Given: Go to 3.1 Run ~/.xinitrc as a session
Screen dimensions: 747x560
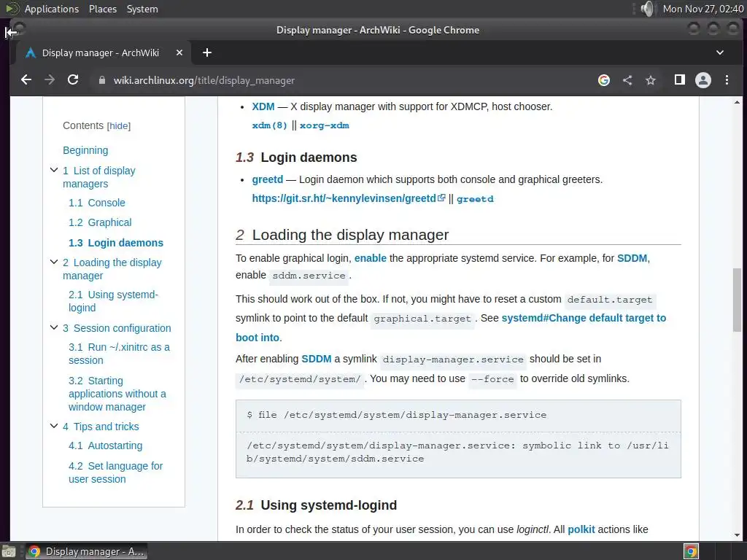Looking at the screenshot, I should pos(119,354).
